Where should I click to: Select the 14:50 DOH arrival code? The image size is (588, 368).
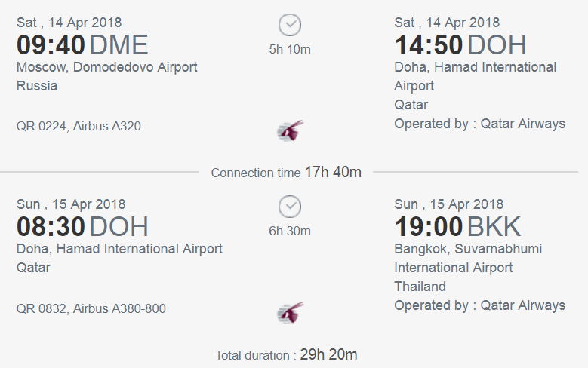(497, 45)
